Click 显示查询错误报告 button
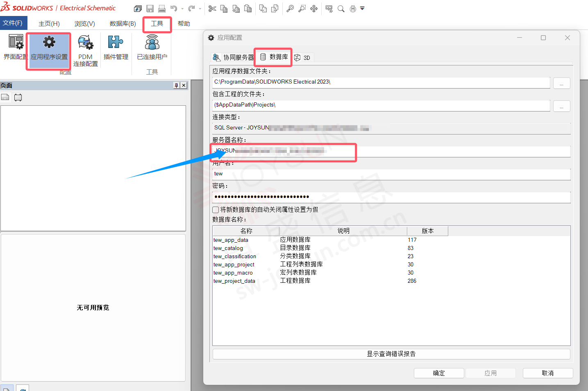Viewport: 588px width, 391px height. tap(391, 354)
